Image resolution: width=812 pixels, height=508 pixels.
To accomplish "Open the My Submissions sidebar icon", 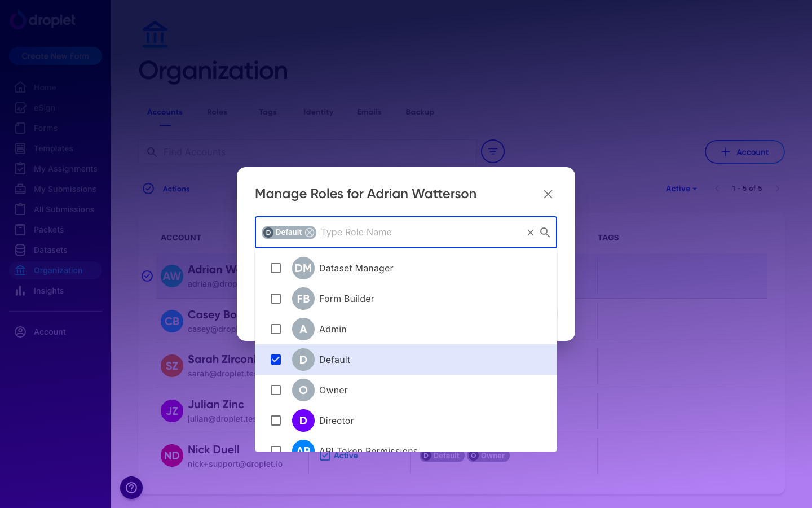I will 20,189.
